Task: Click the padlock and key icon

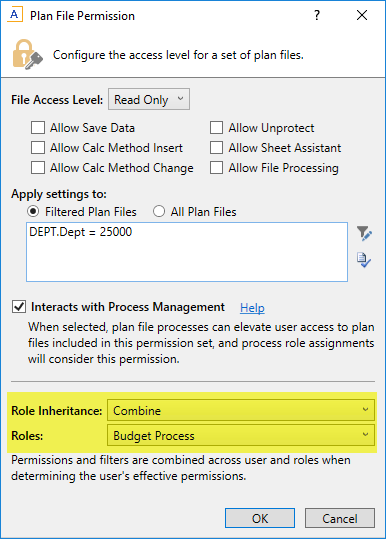Action: pos(27,55)
